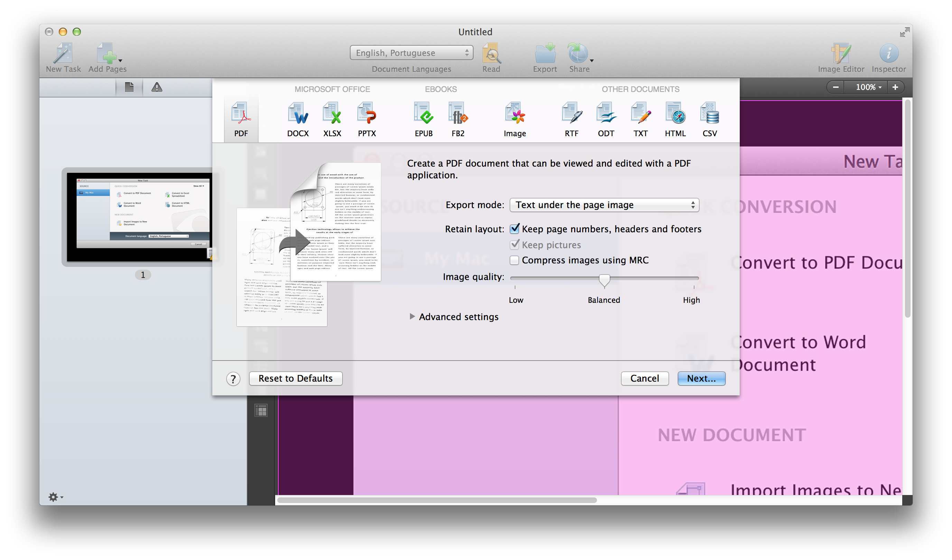Open the Add Pages dropdown arrow
The width and height of the screenshot is (952, 560).
click(x=120, y=61)
